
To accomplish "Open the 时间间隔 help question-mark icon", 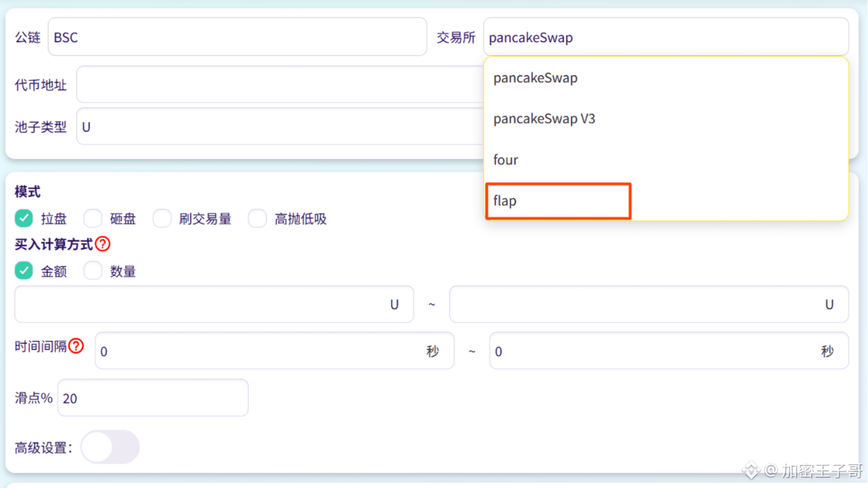I will click(x=76, y=346).
